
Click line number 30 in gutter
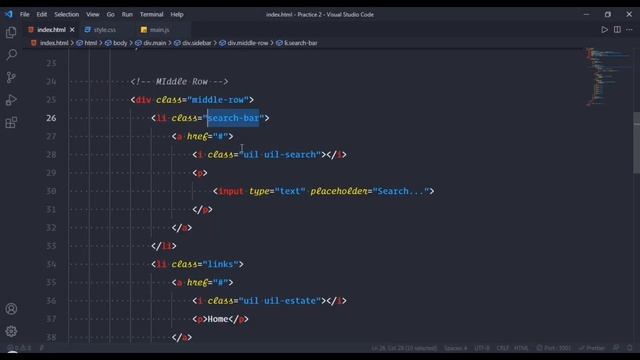pos(51,191)
